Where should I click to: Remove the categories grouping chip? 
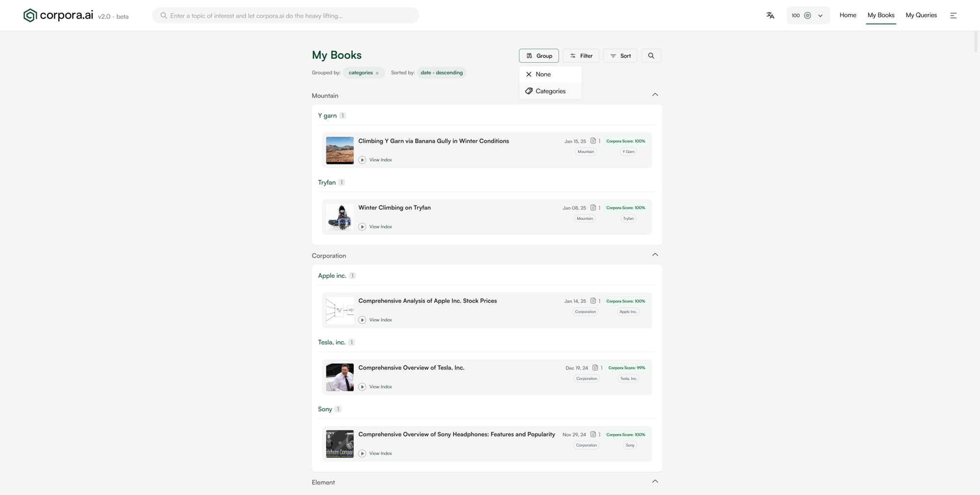pos(377,73)
